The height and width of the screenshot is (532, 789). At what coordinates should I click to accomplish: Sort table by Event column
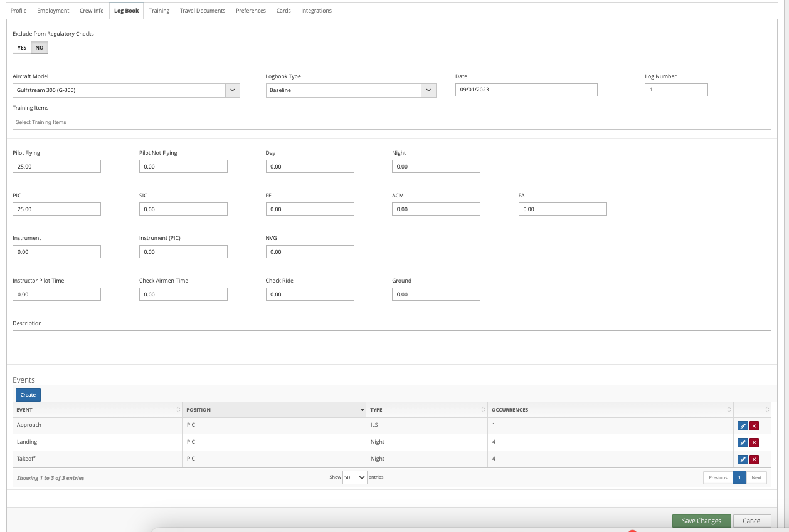(97, 410)
